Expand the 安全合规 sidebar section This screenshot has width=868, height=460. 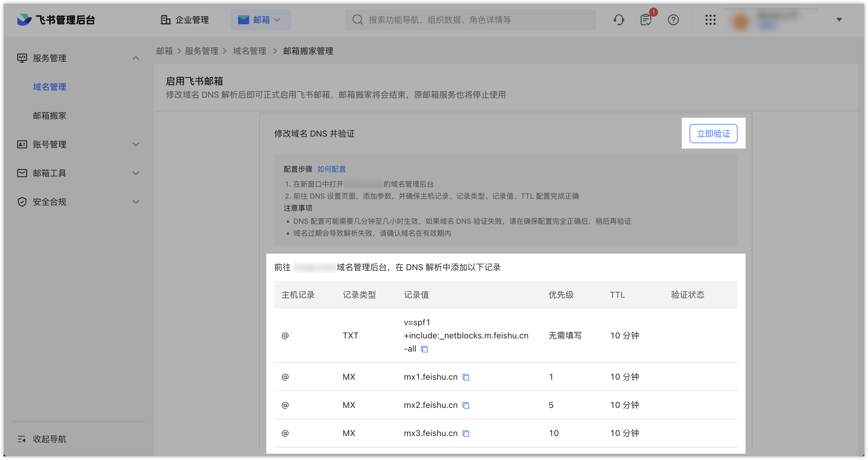[136, 202]
